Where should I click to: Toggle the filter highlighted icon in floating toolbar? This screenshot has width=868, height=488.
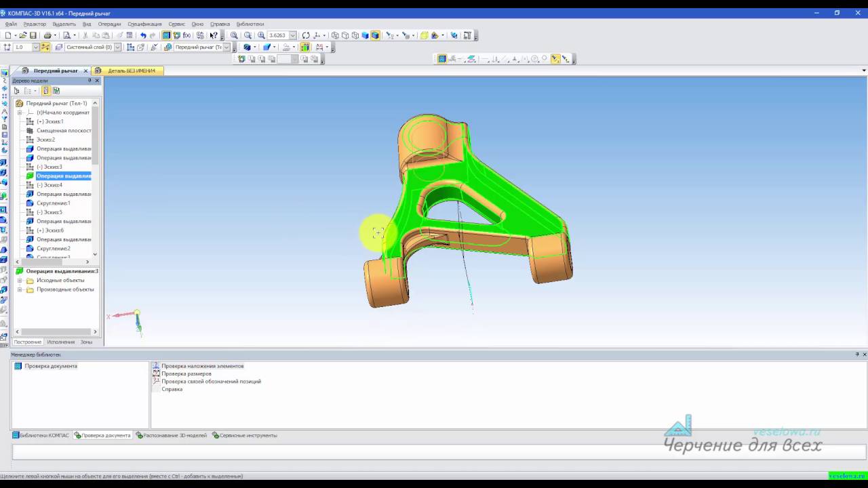coord(555,59)
